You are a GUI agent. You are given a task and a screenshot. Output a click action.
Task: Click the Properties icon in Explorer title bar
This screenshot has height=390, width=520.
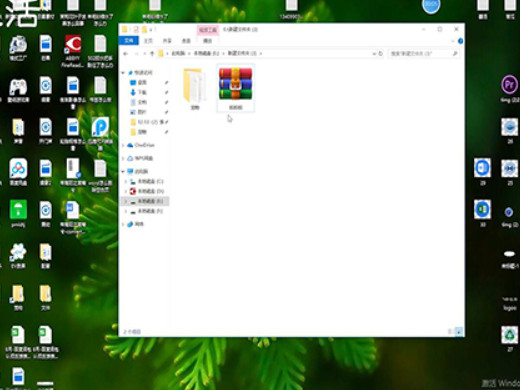point(136,30)
